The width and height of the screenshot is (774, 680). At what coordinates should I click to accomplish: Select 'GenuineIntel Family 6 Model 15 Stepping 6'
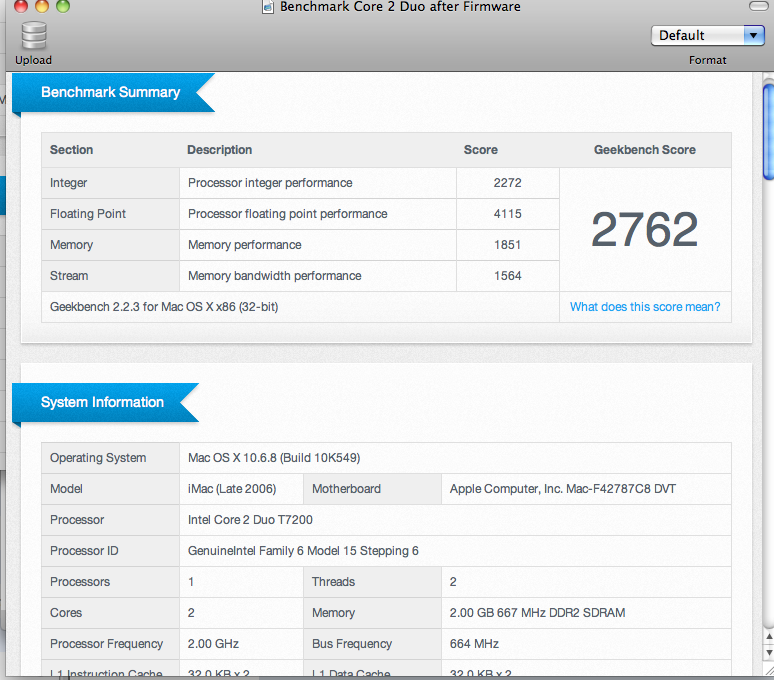click(303, 551)
